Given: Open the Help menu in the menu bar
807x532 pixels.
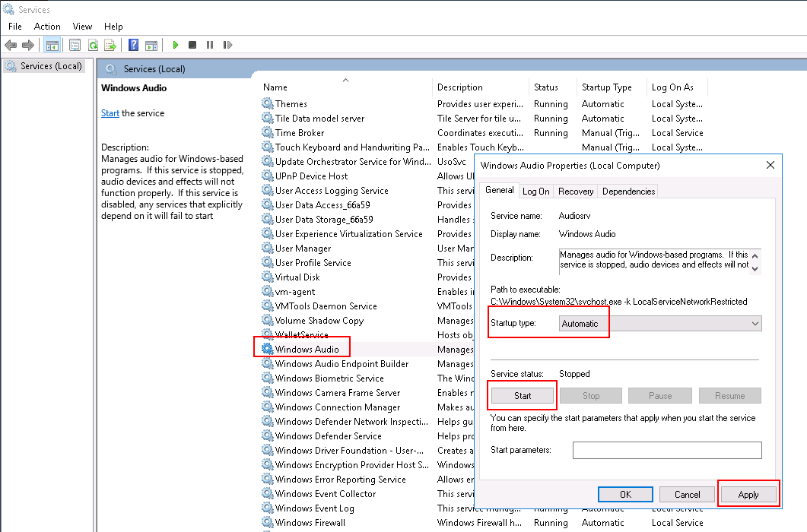Looking at the screenshot, I should (113, 27).
